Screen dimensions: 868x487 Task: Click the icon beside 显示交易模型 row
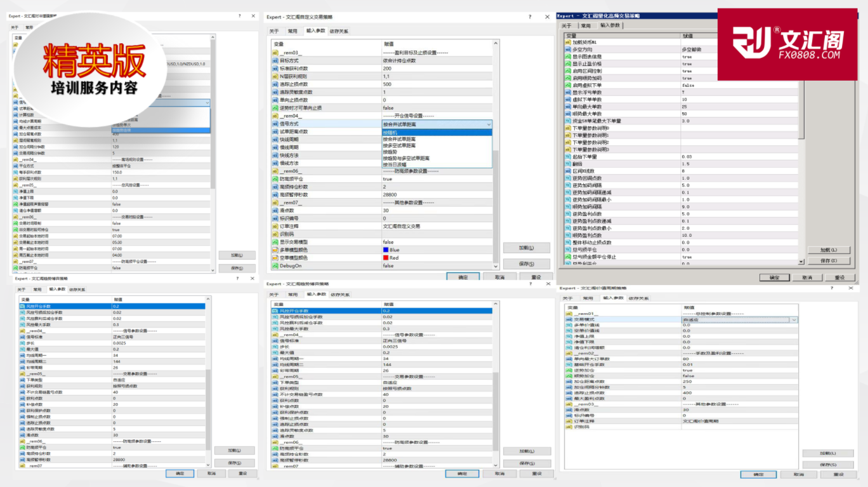(275, 242)
